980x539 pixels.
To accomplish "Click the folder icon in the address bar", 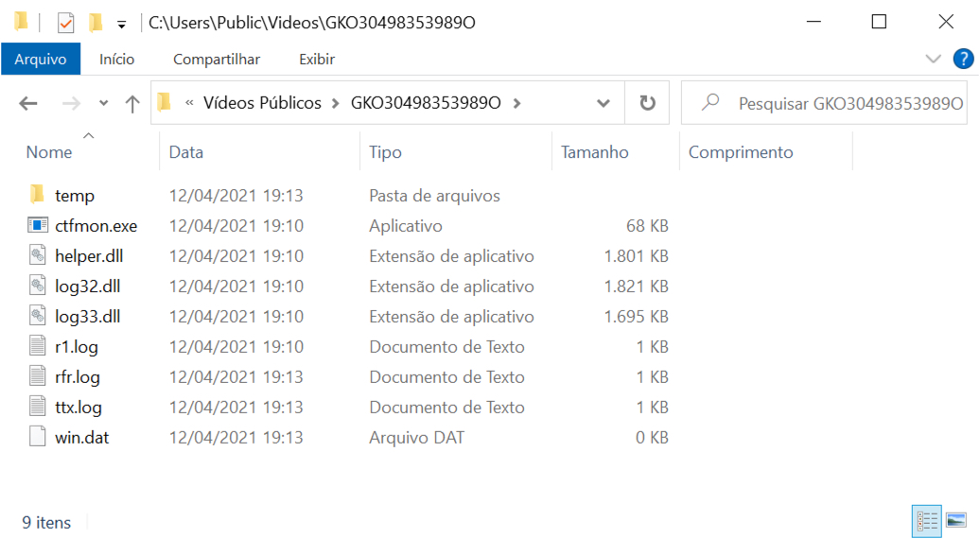I will (x=164, y=102).
